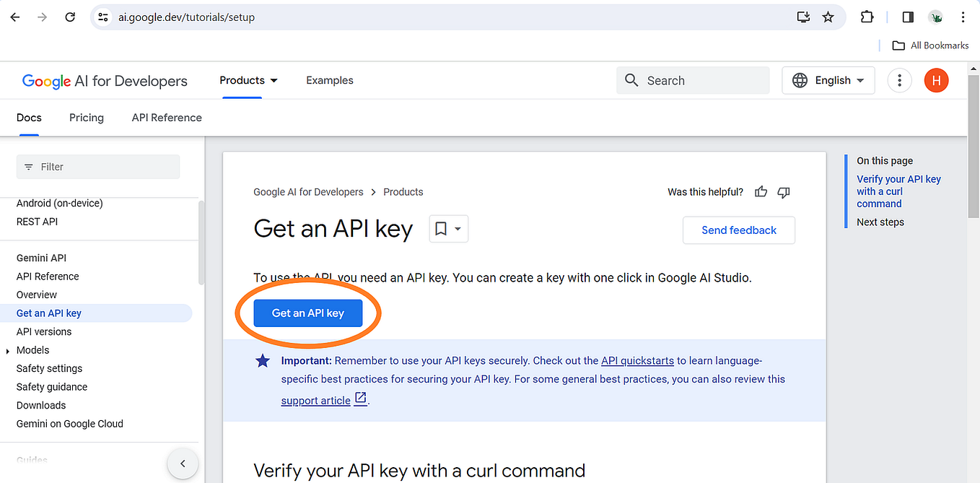Give a thumbs up on 'Was this helpful?'

[x=761, y=191]
